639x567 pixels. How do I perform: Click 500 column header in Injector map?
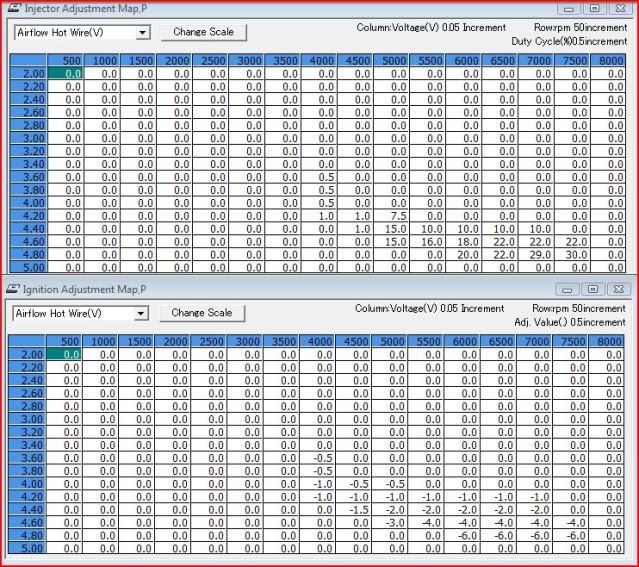(65, 60)
